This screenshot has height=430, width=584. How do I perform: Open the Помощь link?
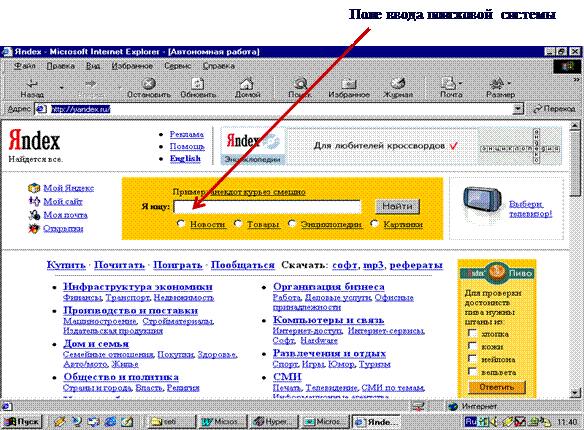(187, 146)
